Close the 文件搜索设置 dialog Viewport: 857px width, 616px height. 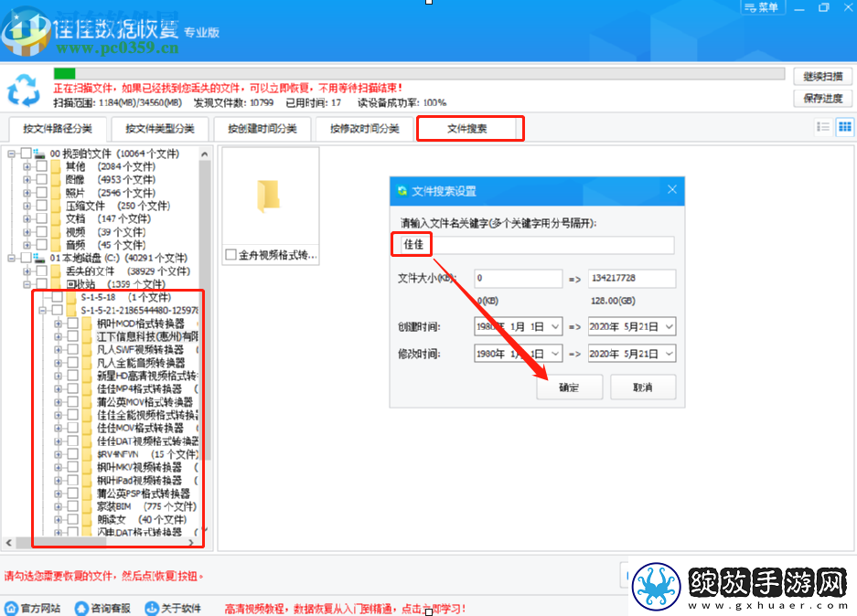click(x=672, y=189)
